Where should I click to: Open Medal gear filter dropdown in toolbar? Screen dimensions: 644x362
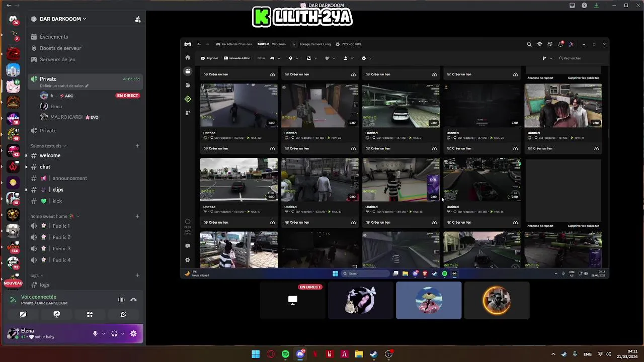click(x=367, y=58)
